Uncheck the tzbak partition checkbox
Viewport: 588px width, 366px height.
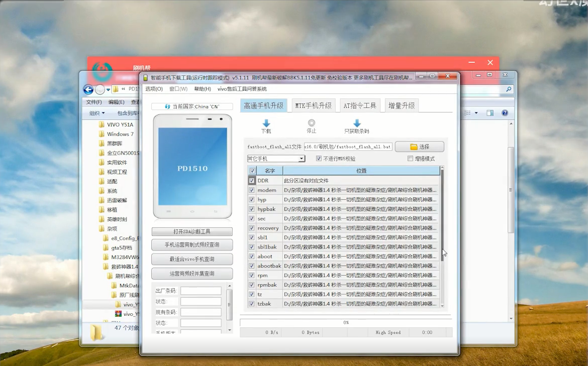point(252,304)
